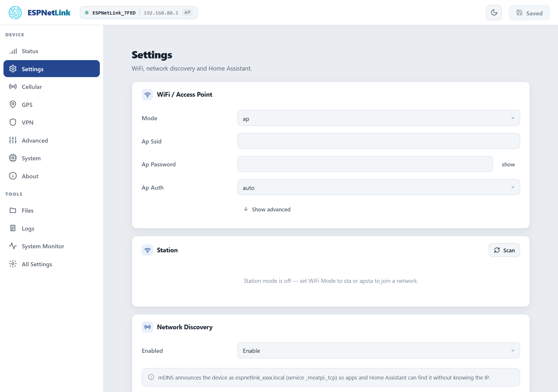Open the Ap Auth dropdown showing auto

tap(379, 187)
